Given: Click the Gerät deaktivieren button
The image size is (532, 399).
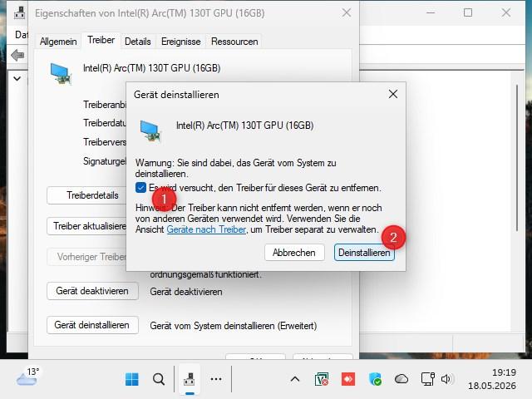Looking at the screenshot, I should click(x=92, y=291).
